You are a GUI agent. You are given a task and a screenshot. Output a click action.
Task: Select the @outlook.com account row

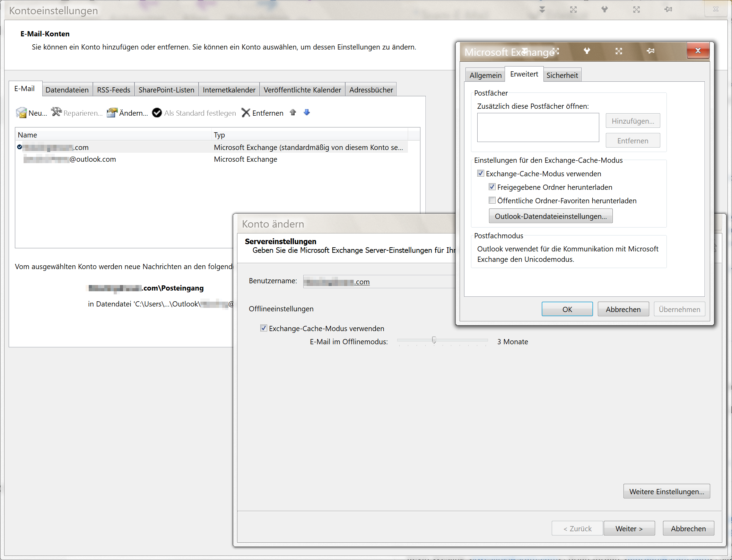(211, 159)
